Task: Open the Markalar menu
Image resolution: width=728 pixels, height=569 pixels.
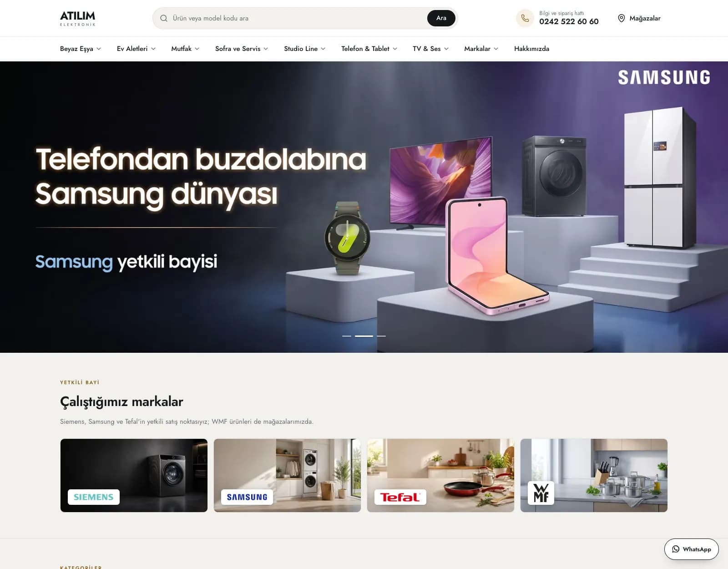Action: (x=481, y=49)
